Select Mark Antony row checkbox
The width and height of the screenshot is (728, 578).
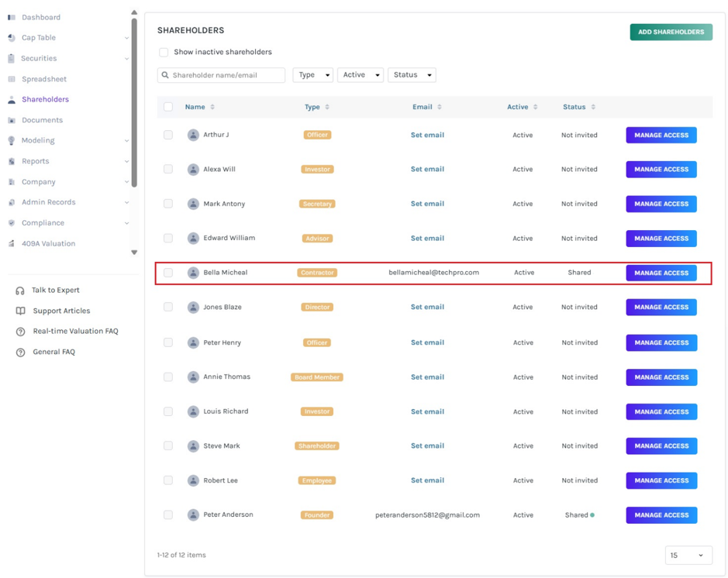(x=168, y=204)
